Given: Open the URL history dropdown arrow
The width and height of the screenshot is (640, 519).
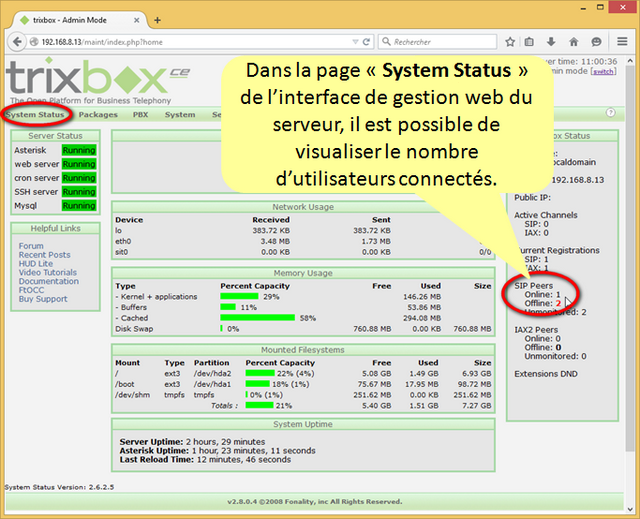Looking at the screenshot, I should pyautogui.click(x=355, y=42).
